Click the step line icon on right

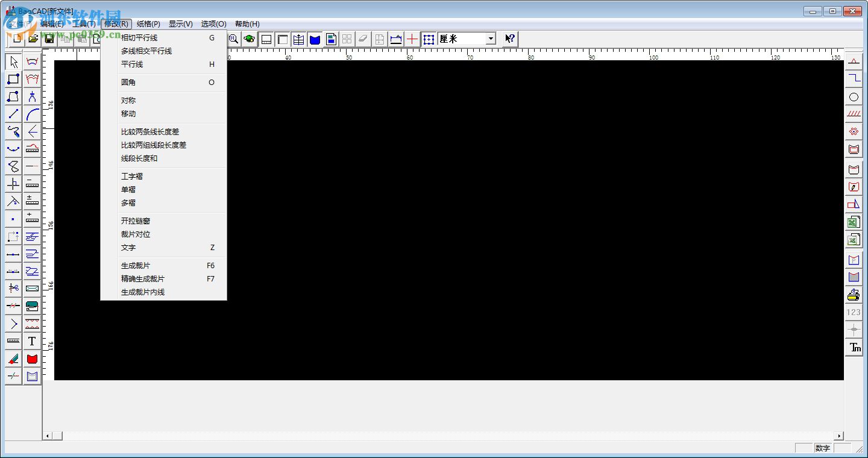point(854,80)
